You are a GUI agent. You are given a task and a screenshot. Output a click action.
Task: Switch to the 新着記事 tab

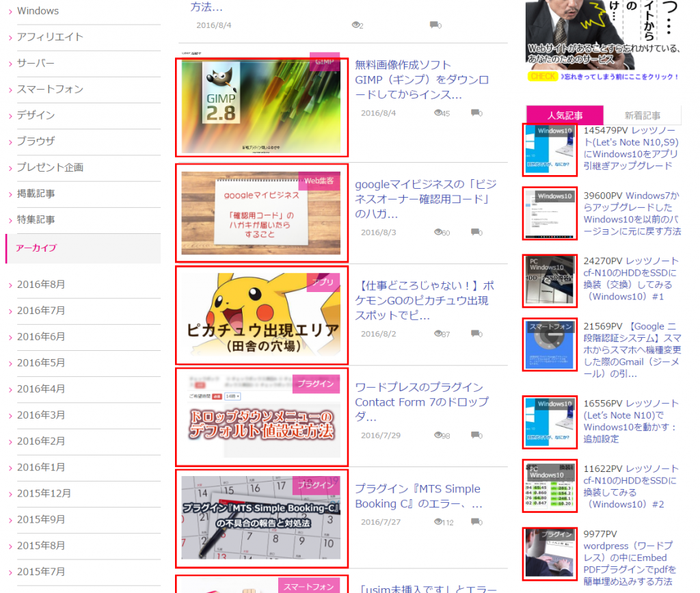click(643, 116)
